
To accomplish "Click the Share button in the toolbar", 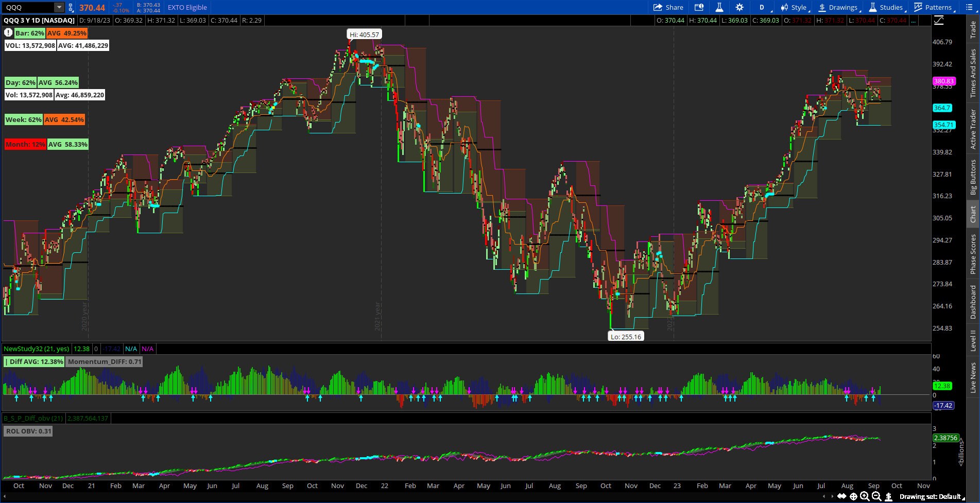I will pos(669,7).
